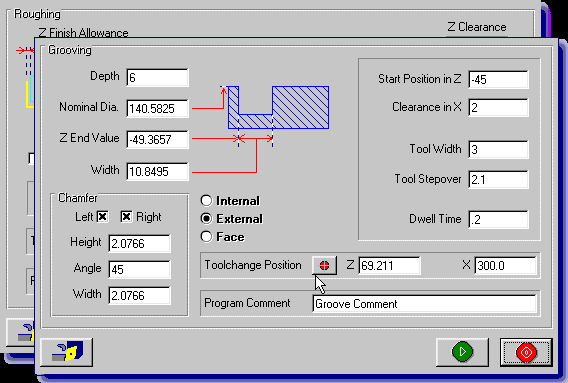Click the Chamfer Width input field
The image size is (568, 383).
point(139,296)
